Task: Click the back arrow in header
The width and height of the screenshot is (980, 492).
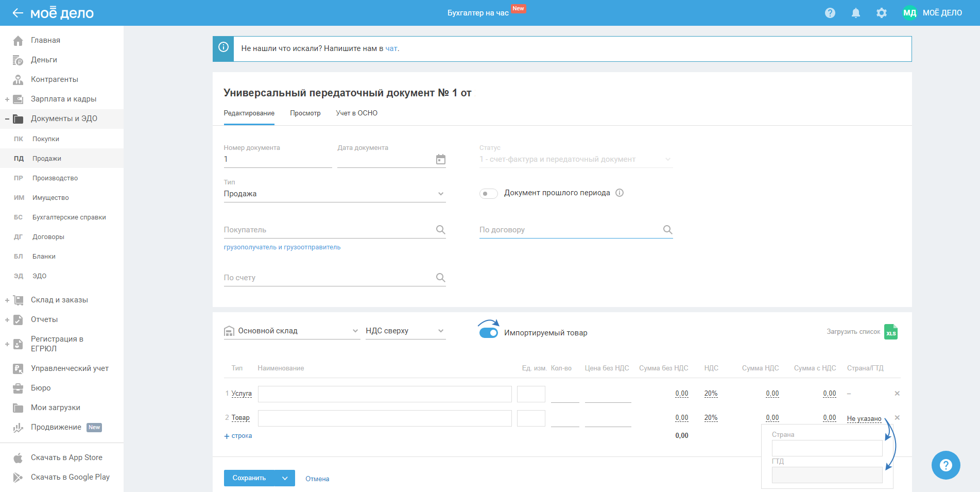Action: (x=18, y=13)
